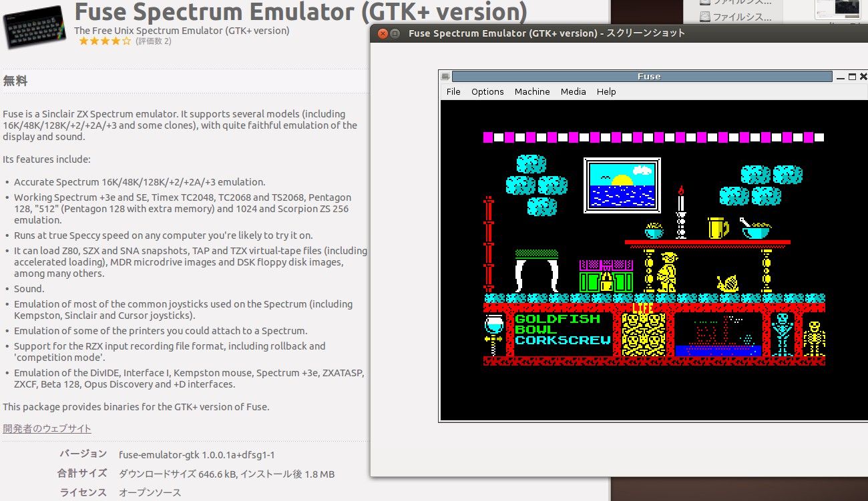
Task: Minimize the screenshot window using its round button
Action: pos(395,33)
